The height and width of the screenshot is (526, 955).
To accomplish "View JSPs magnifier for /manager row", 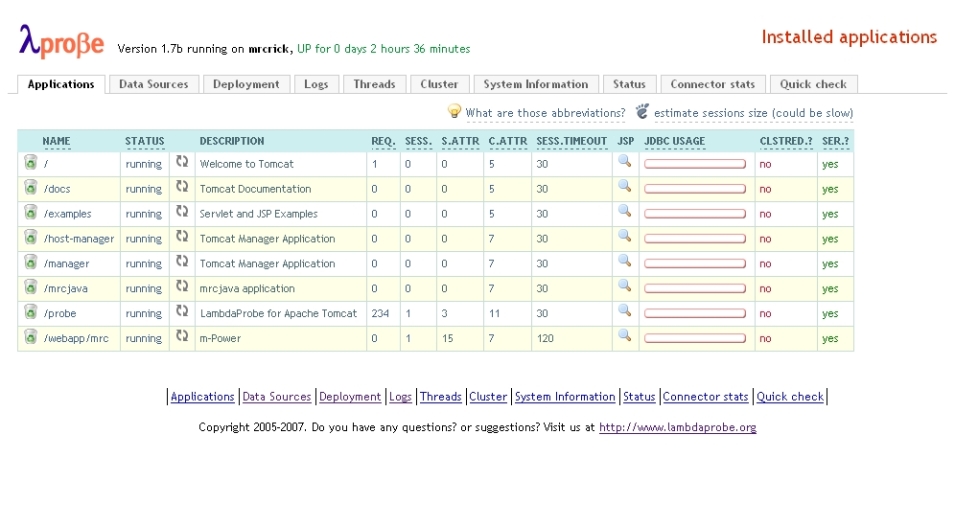I will (624, 261).
